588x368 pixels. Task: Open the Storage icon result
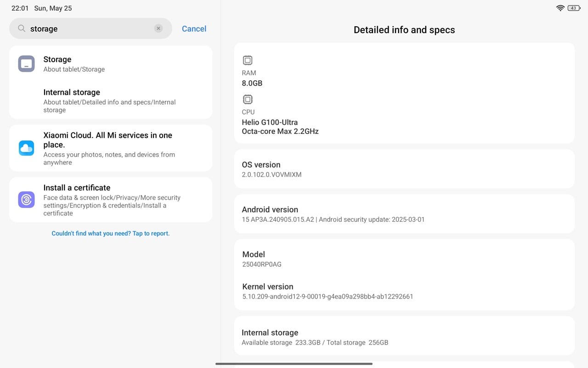tap(26, 64)
